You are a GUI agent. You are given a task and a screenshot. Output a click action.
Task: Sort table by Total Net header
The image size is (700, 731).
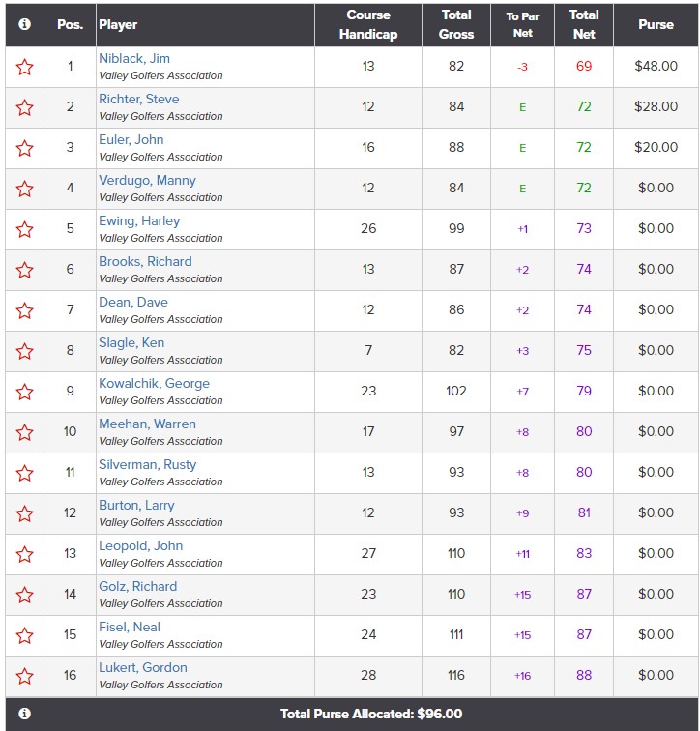tap(584, 24)
